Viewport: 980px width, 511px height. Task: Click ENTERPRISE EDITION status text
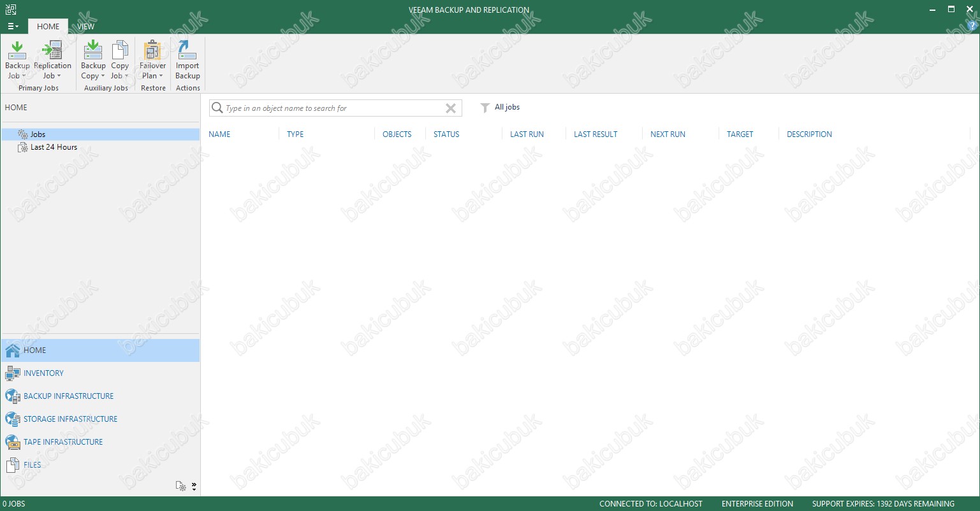click(757, 504)
